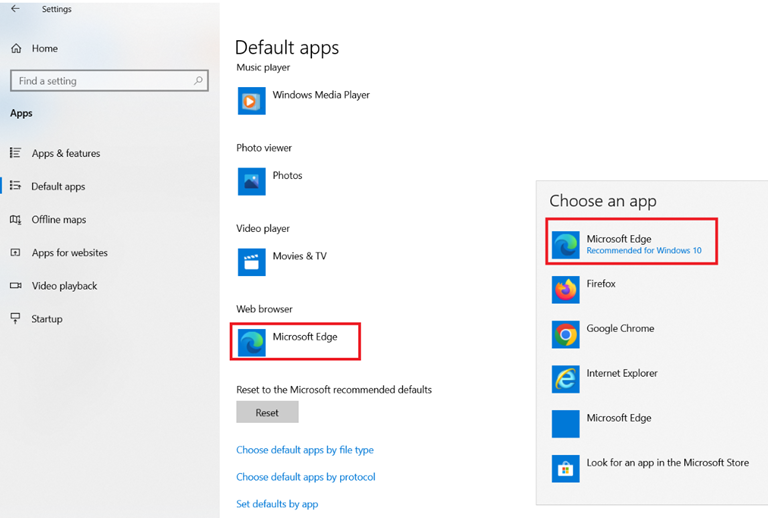Open Apps & features in sidebar
768x518 pixels.
point(66,153)
